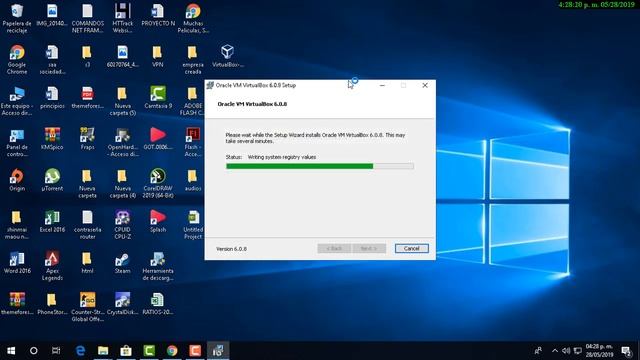The height and width of the screenshot is (360, 640).
Task: Open the Action Center notifications
Action: point(627,351)
